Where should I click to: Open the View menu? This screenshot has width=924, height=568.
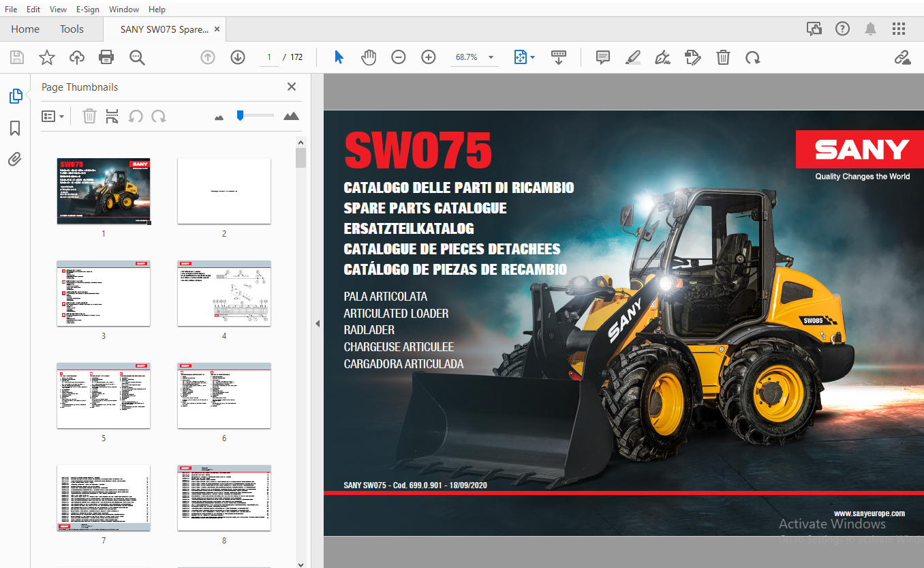pos(59,9)
